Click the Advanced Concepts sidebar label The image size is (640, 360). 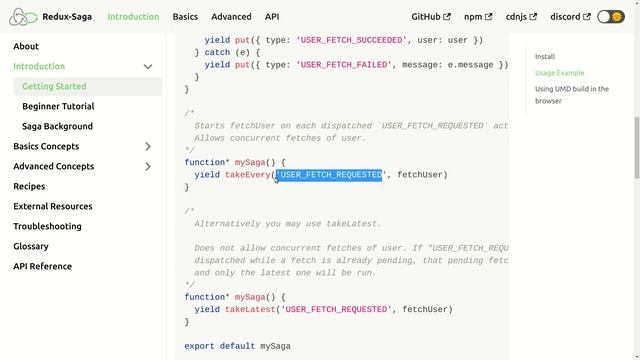pos(53,166)
